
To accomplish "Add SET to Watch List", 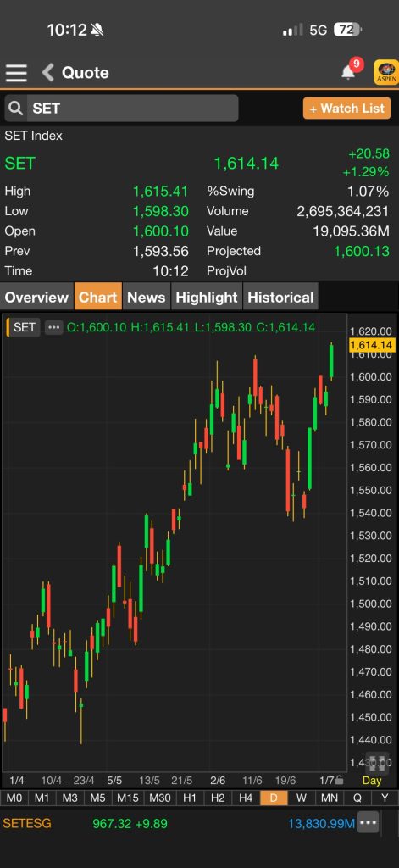I will click(346, 108).
